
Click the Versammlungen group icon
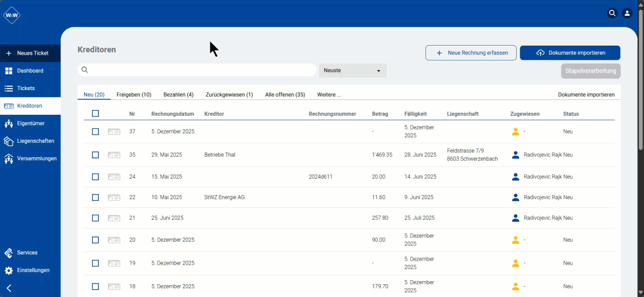(x=9, y=159)
